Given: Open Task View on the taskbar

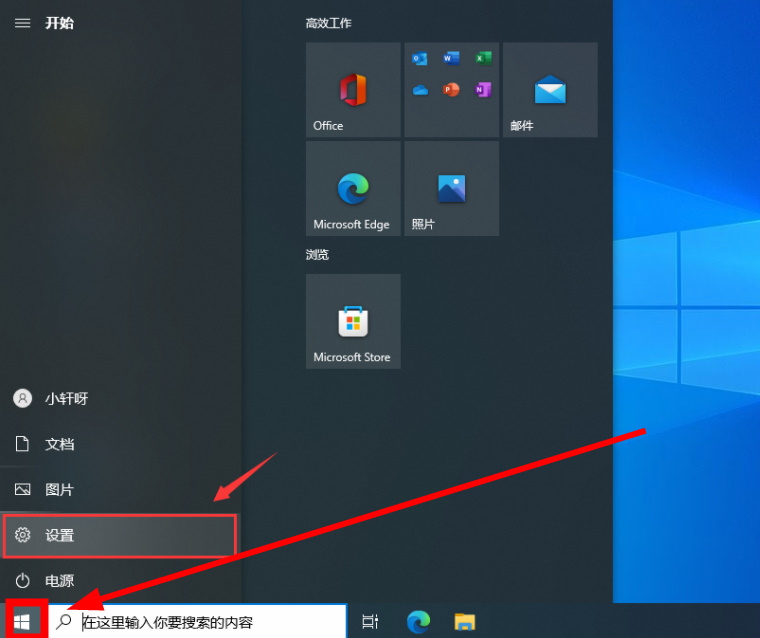Looking at the screenshot, I should [370, 622].
